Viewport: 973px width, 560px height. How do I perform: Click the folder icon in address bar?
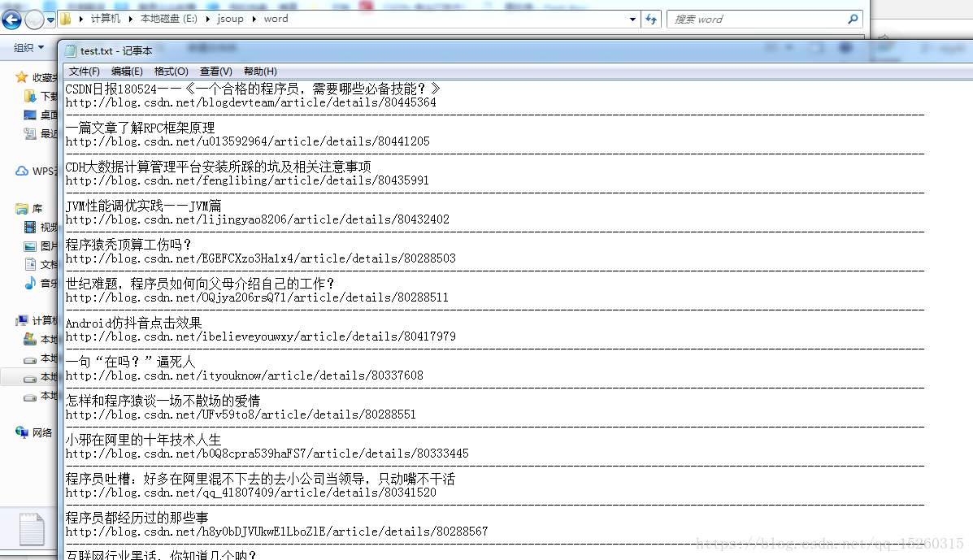65,20
